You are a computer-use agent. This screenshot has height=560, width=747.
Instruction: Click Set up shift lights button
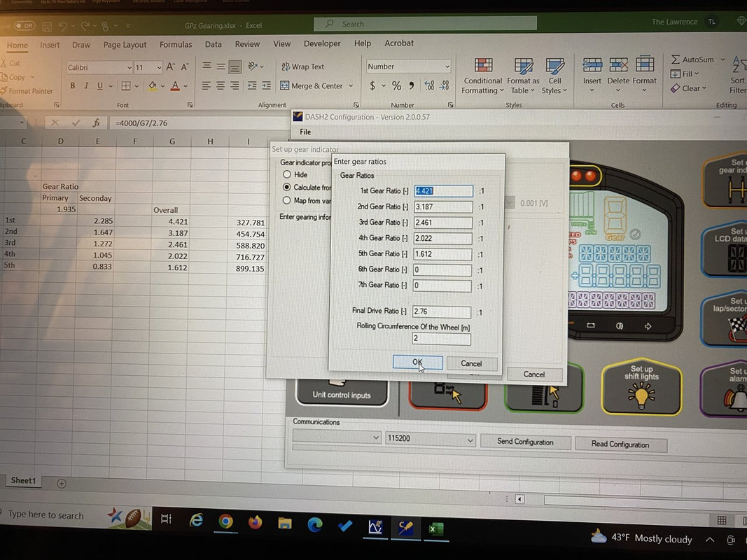coord(641,386)
